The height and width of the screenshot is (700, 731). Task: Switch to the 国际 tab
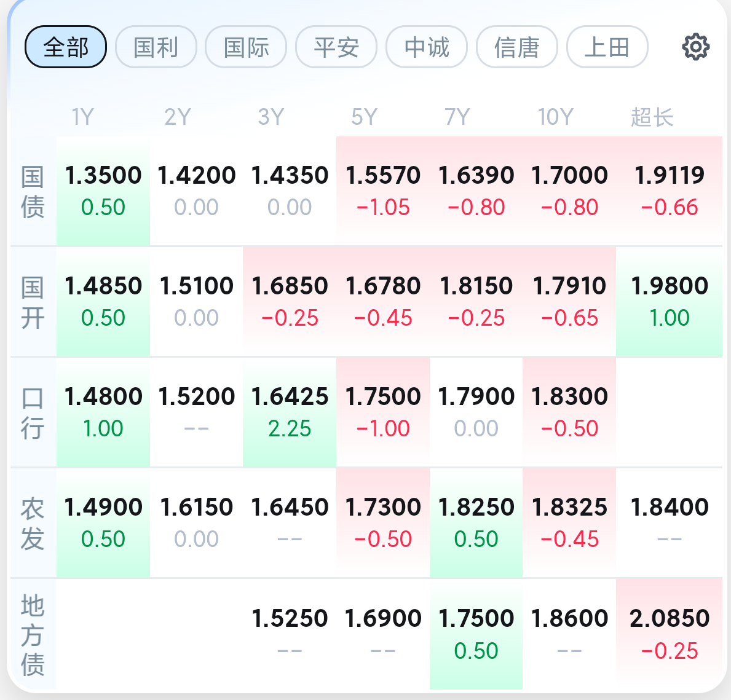[x=246, y=47]
